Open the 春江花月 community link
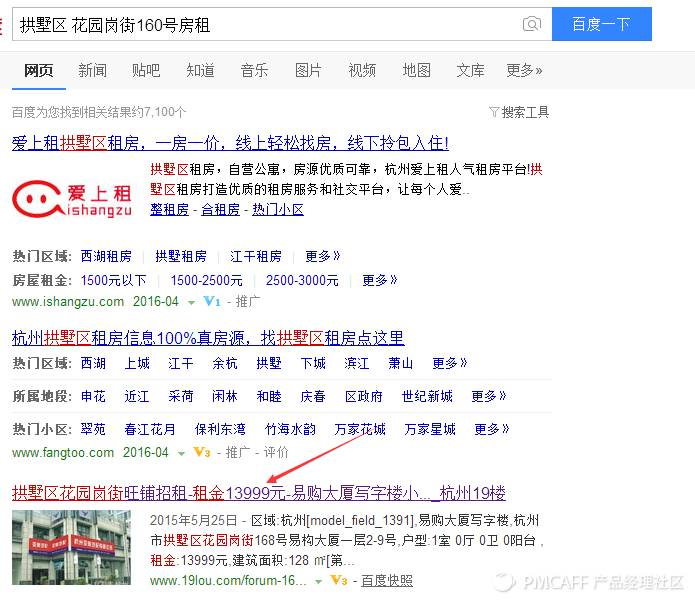 tap(150, 429)
